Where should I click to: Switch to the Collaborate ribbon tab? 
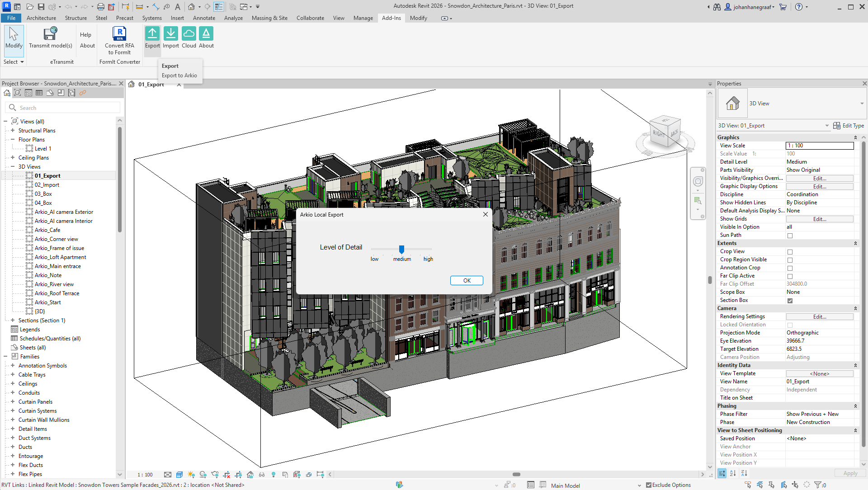(310, 18)
